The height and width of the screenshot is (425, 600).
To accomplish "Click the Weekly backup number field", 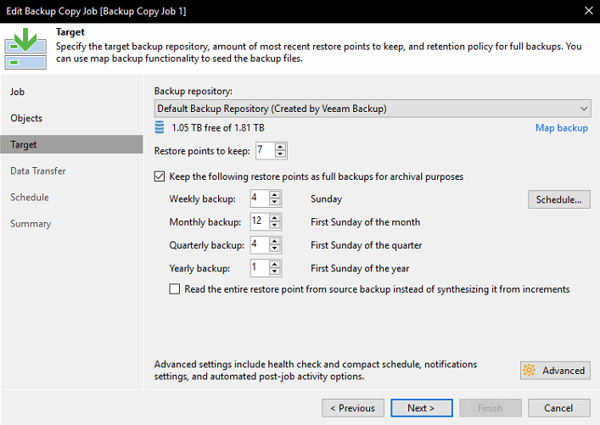I will click(260, 199).
